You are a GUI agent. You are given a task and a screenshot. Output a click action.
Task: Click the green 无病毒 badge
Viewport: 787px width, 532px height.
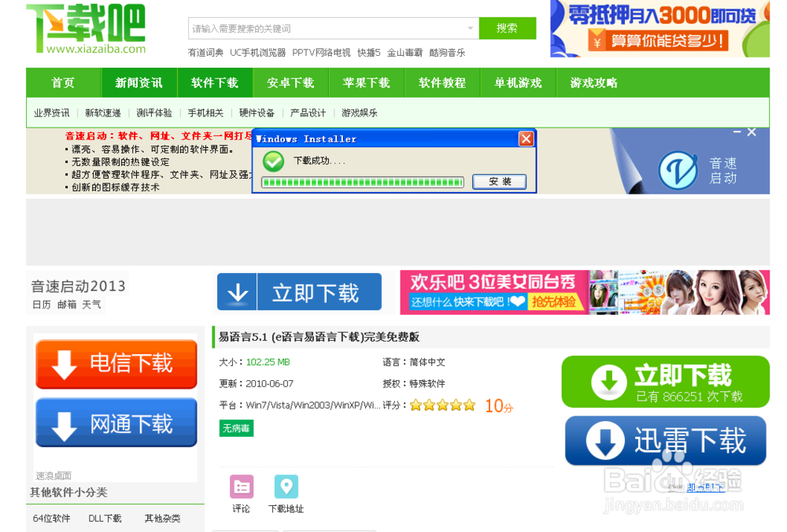236,428
